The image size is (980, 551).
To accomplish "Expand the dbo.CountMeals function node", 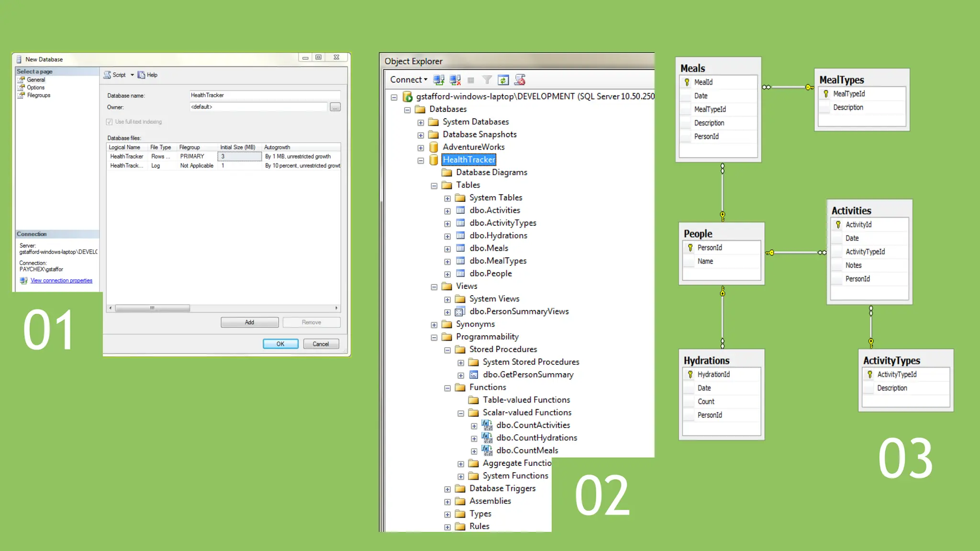I will 474,451.
